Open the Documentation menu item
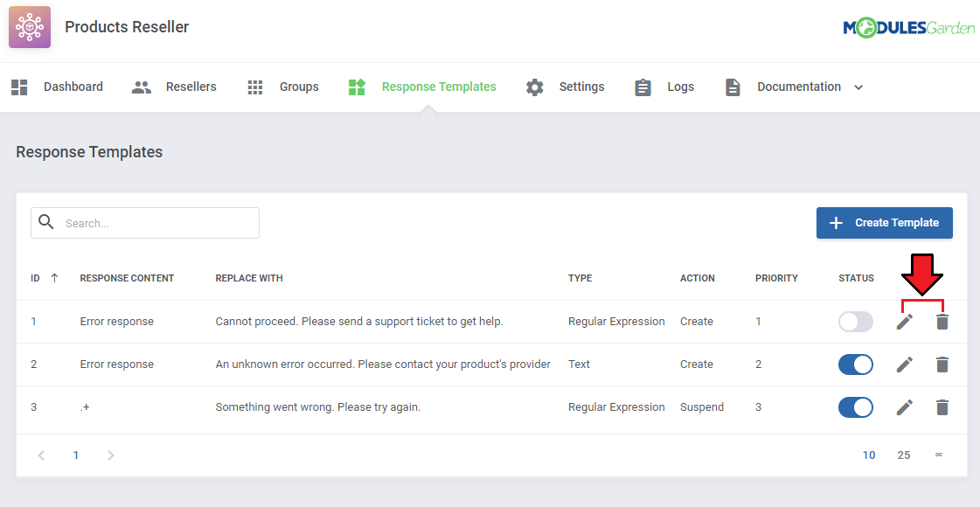 pyautogui.click(x=799, y=87)
